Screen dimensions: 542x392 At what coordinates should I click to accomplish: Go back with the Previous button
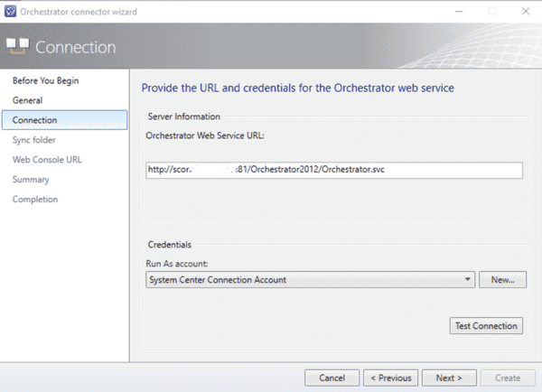(x=390, y=378)
